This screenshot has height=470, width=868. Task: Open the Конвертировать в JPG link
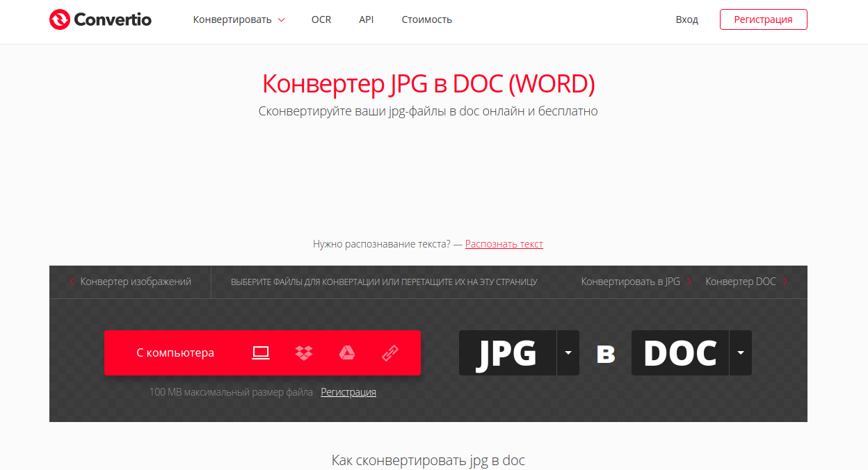[636, 282]
